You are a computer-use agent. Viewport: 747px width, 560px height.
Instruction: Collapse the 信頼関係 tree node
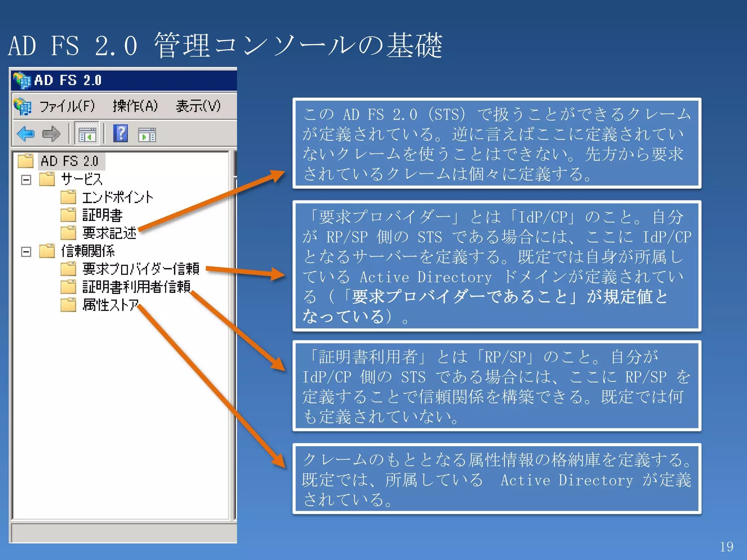[26, 252]
